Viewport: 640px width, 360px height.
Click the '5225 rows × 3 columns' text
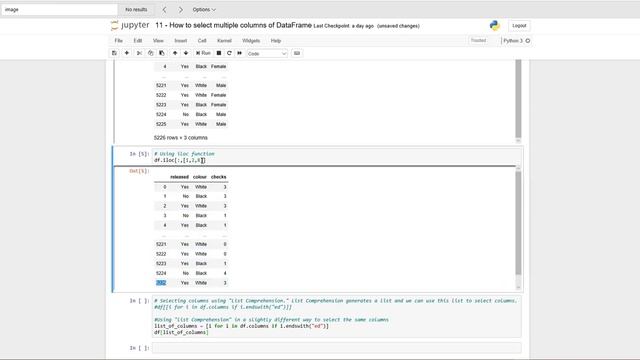pyautogui.click(x=181, y=138)
